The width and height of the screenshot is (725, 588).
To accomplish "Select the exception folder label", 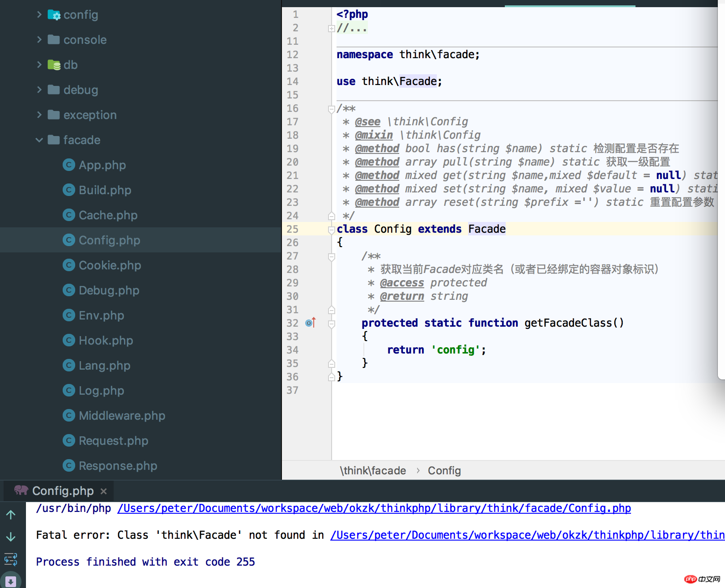I will pyautogui.click(x=90, y=115).
